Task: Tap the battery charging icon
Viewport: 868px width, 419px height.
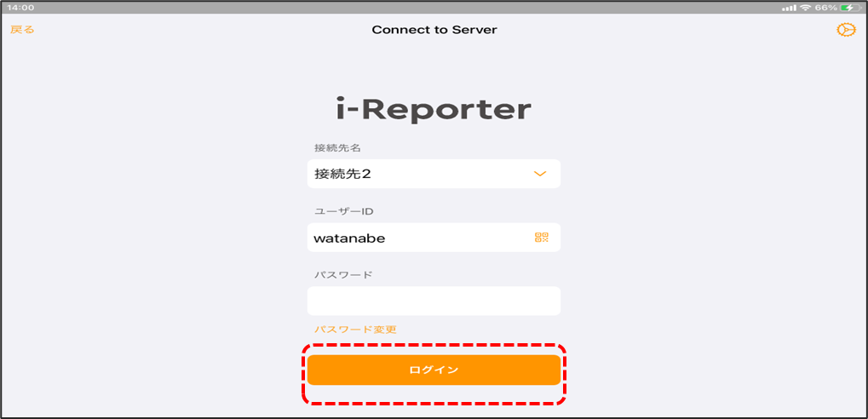Action: click(x=849, y=7)
